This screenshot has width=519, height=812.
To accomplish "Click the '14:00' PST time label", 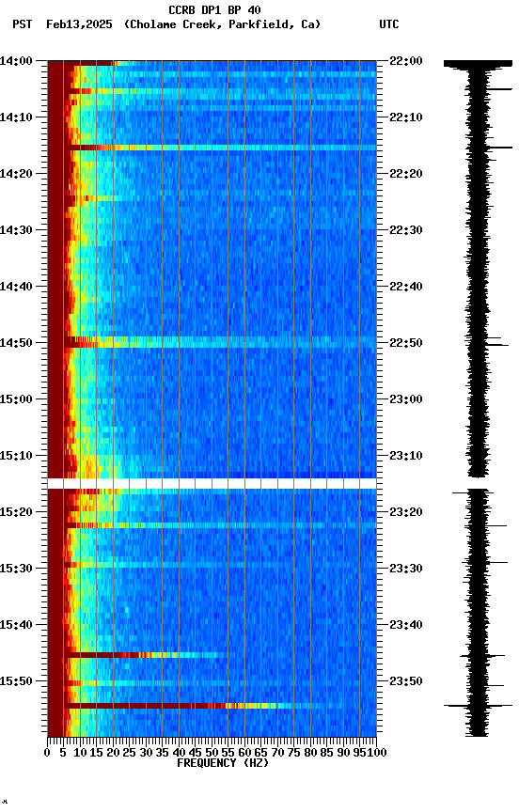I will [16, 61].
